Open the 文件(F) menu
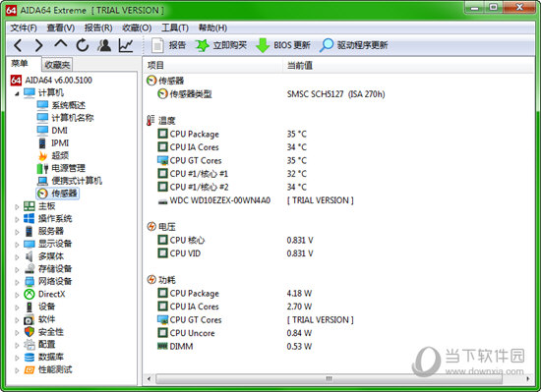Image resolution: width=541 pixels, height=392 pixels. pos(24,28)
